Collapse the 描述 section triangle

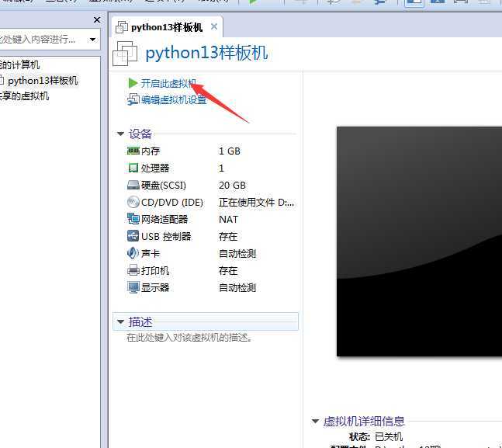(x=120, y=321)
